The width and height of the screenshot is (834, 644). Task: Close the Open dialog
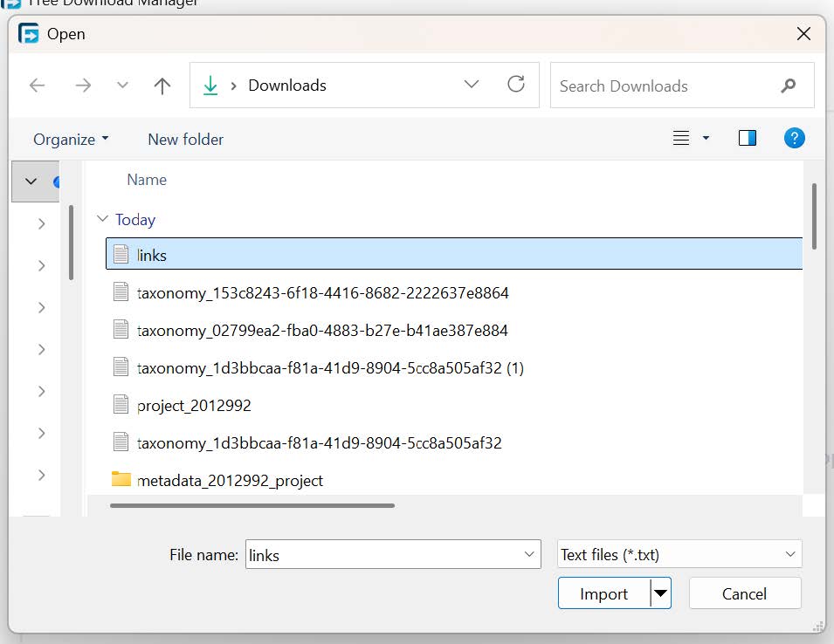click(803, 33)
